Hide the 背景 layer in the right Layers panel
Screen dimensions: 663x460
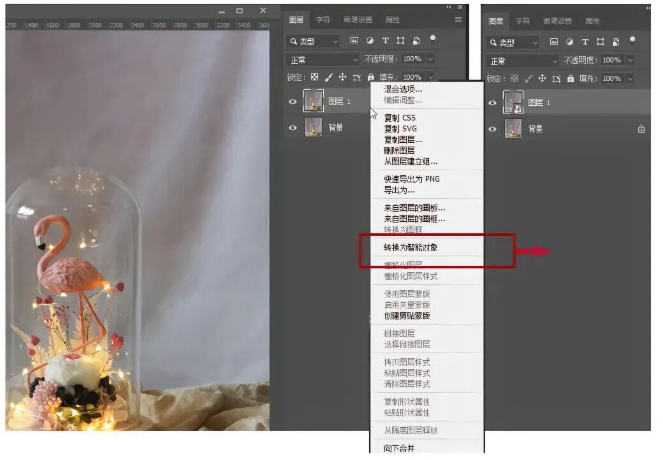point(492,129)
